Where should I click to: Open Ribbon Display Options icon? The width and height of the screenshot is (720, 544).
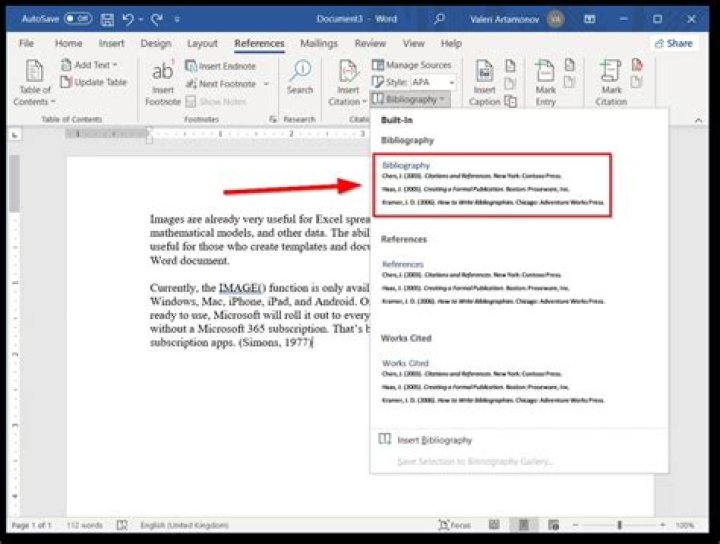(589, 19)
